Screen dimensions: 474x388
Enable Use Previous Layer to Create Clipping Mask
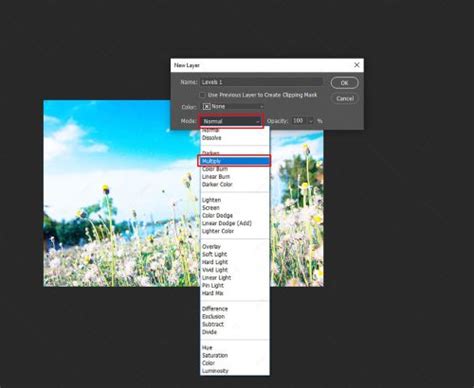[x=202, y=95]
